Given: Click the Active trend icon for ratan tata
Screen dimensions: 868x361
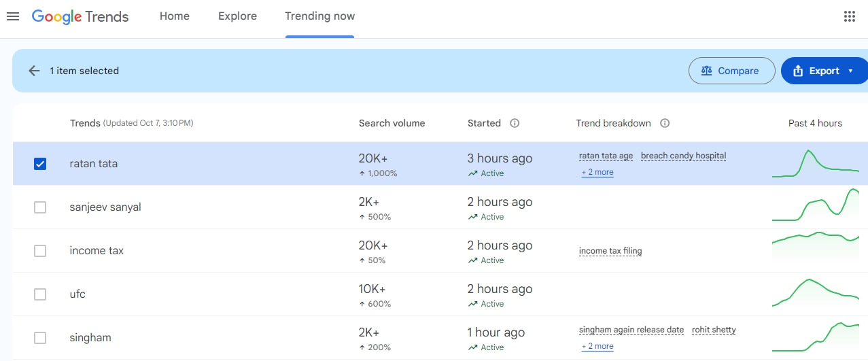Looking at the screenshot, I should coord(473,173).
